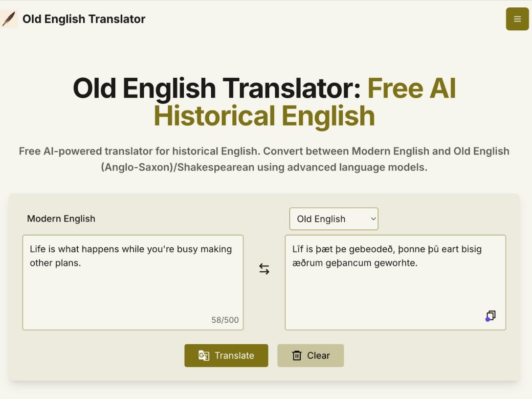Open the Old English target language dropdown
Image resolution: width=532 pixels, height=399 pixels.
coord(333,219)
